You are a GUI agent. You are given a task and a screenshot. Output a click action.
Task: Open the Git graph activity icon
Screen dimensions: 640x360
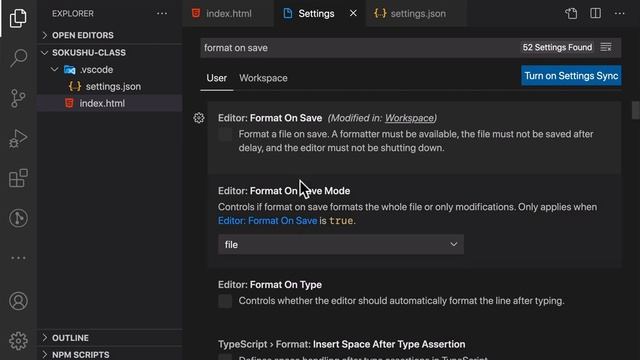(x=18, y=218)
